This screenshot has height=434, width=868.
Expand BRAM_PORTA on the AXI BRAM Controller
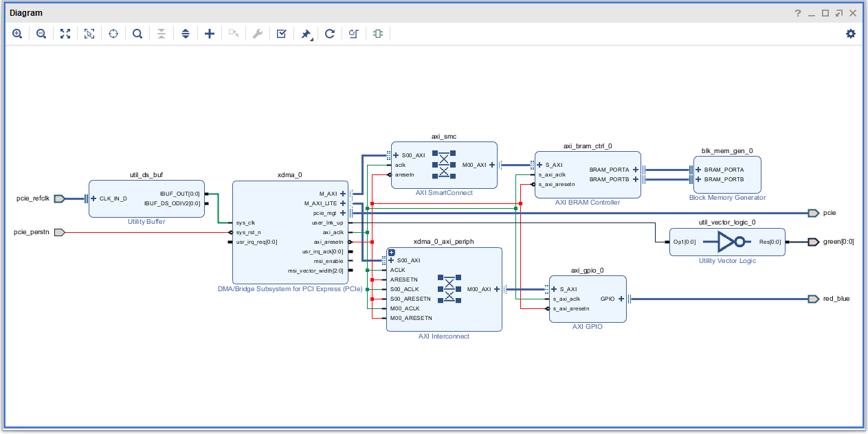click(636, 170)
